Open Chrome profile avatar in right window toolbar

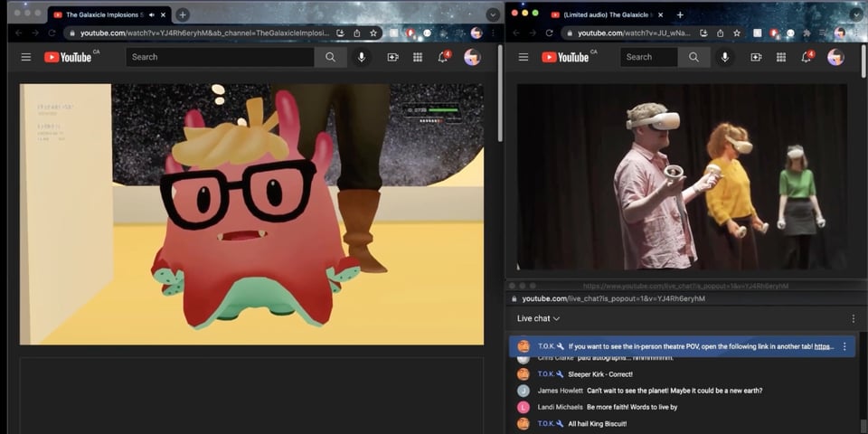coord(840,33)
